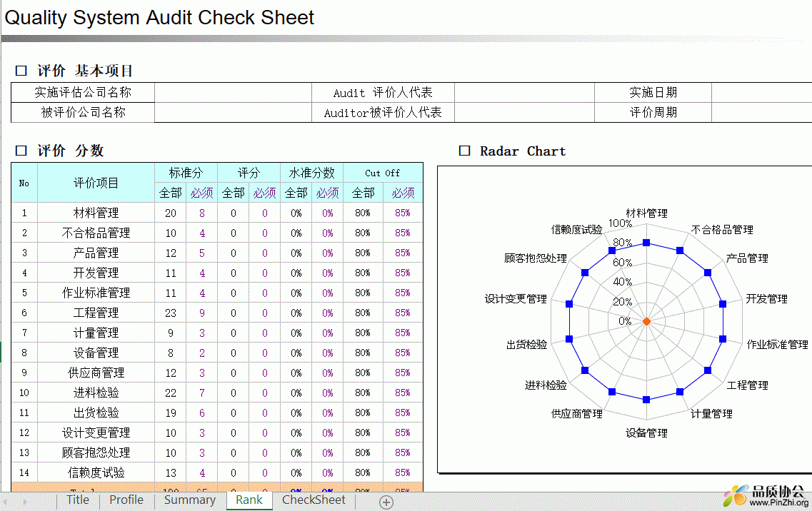
Task: Click the 开发管理 label on radar chart
Action: (766, 299)
